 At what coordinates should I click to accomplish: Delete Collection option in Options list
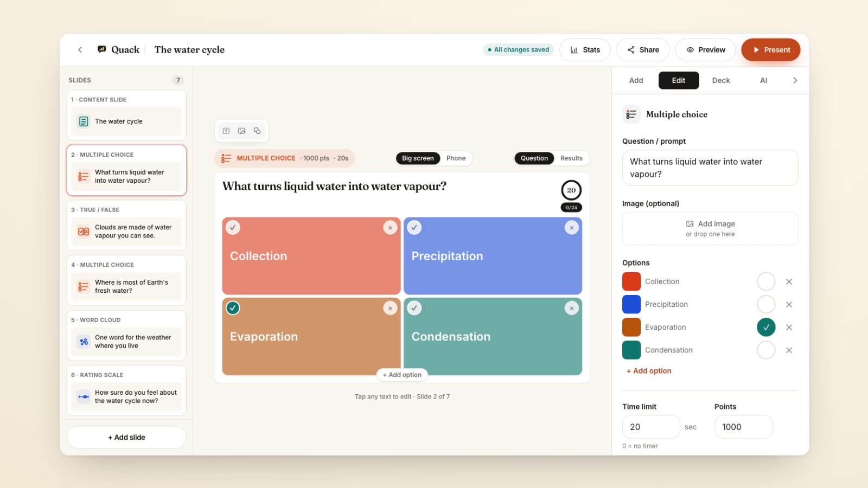click(x=789, y=281)
